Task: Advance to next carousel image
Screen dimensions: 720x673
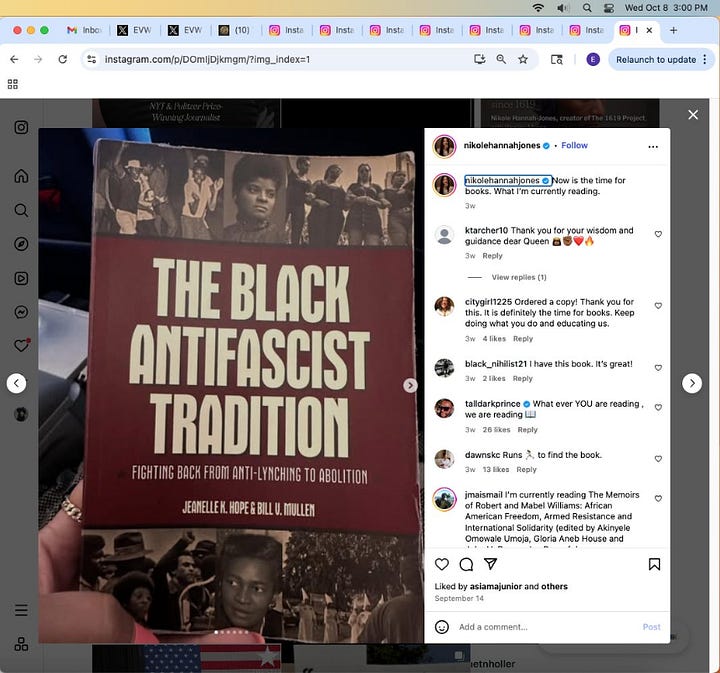Action: (410, 385)
